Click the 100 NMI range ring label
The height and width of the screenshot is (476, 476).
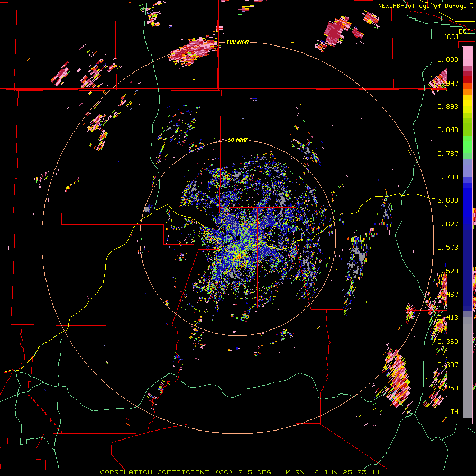[237, 42]
